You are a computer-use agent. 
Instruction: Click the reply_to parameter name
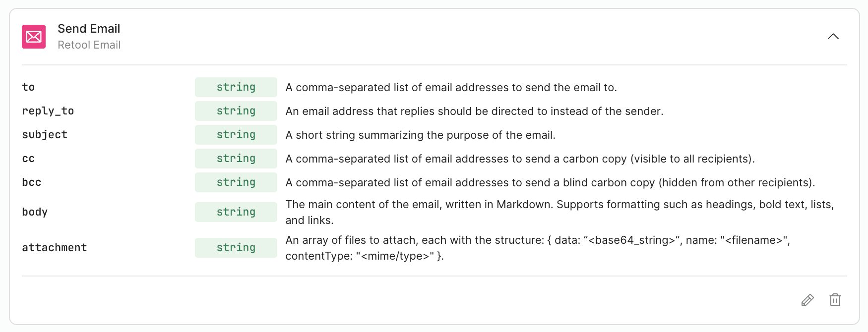tap(48, 111)
